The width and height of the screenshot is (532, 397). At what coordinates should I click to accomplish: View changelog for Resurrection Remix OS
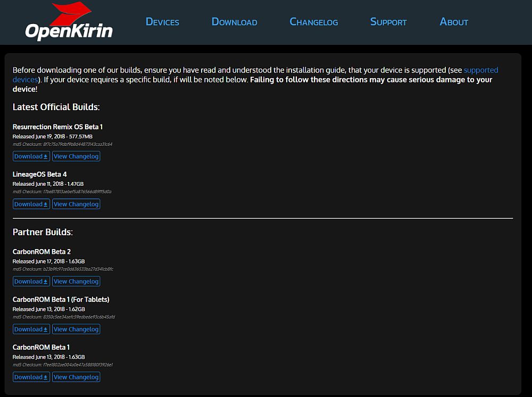pyautogui.click(x=76, y=156)
